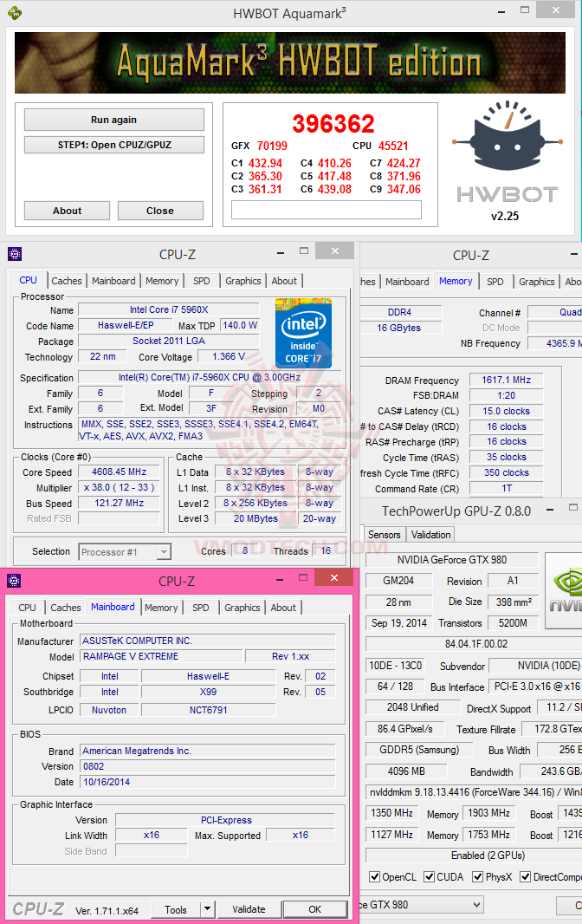582x924 pixels.
Task: Switch to Sensors tab in GPU-Z
Action: [x=384, y=534]
